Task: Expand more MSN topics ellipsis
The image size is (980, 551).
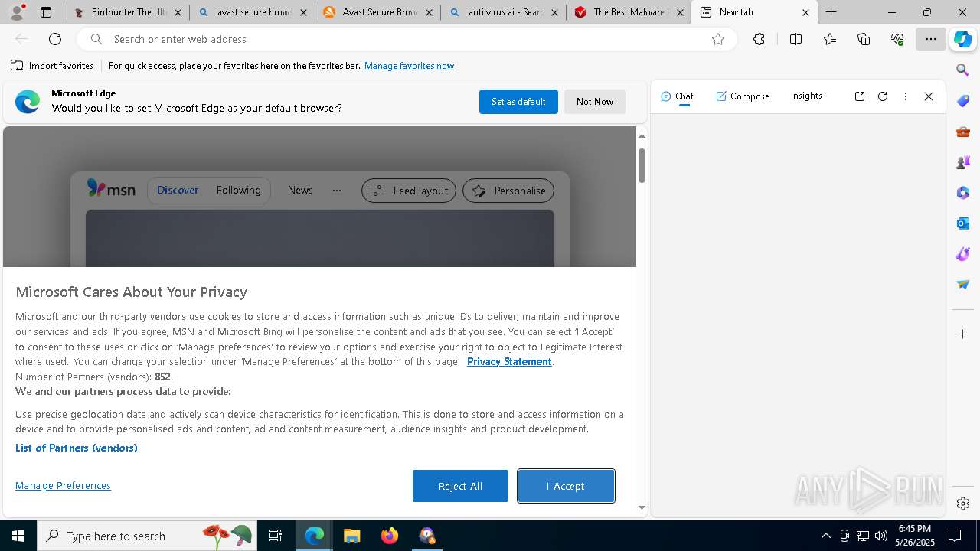Action: coord(337,190)
